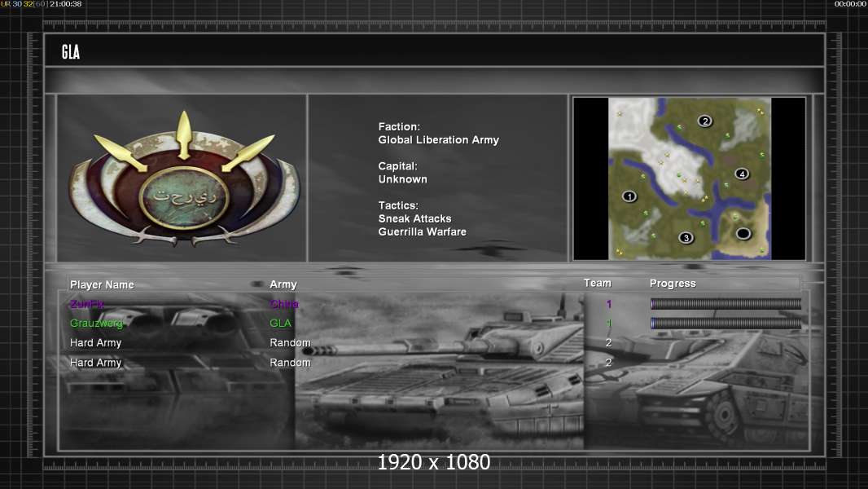The image size is (868, 489).
Task: Click the 'Unknown' capital value
Action: click(x=402, y=179)
